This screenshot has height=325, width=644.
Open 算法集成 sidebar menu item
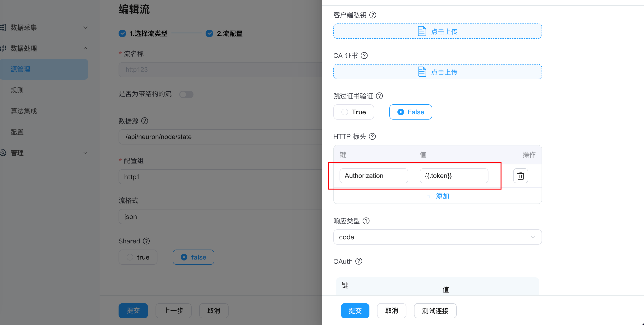click(x=23, y=111)
